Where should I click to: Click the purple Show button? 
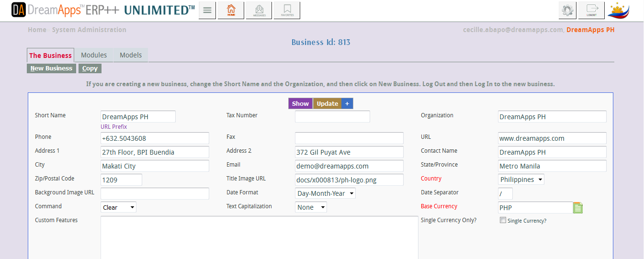300,103
